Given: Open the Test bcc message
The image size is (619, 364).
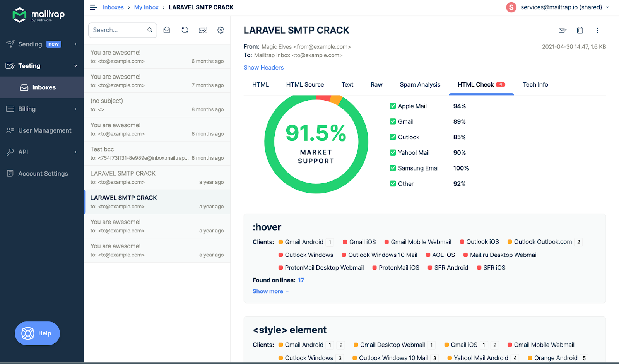Looking at the screenshot, I should (157, 154).
